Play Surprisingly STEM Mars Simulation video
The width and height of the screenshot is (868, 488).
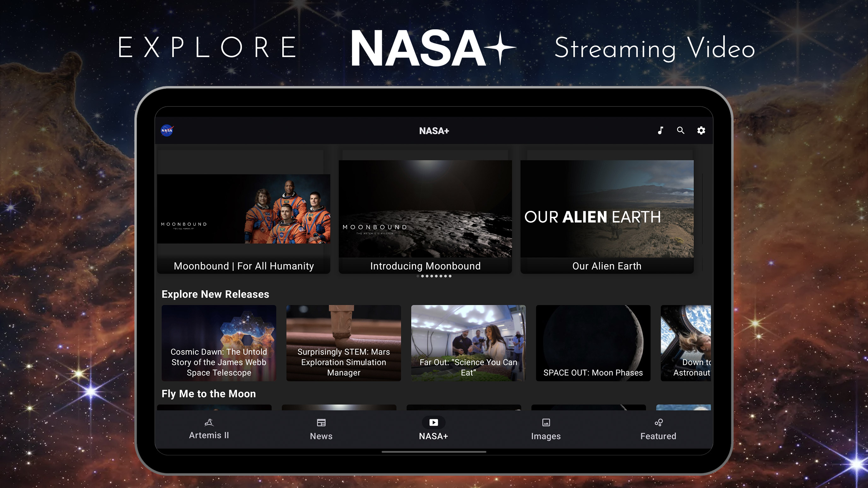(343, 343)
